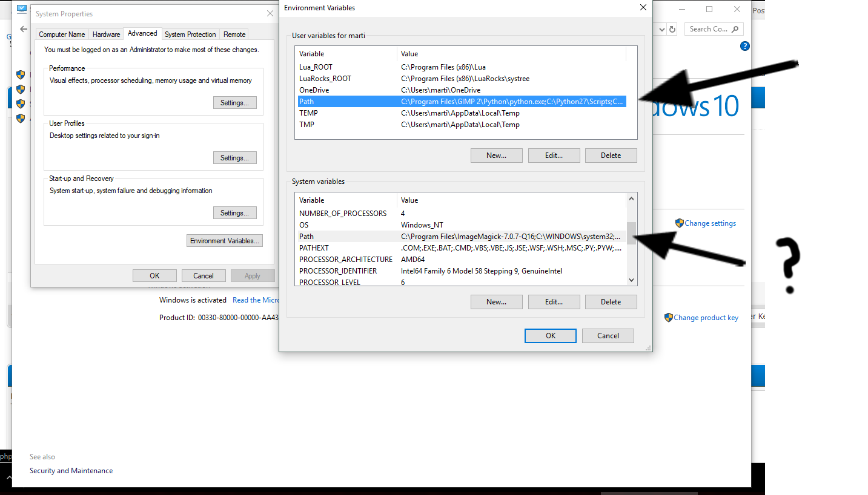The image size is (868, 495).
Task: Click the Windows is activated text
Action: (x=193, y=300)
